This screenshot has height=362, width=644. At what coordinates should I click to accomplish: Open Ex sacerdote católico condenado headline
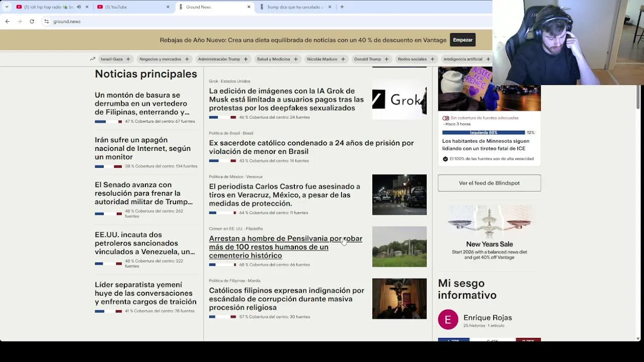(311, 147)
